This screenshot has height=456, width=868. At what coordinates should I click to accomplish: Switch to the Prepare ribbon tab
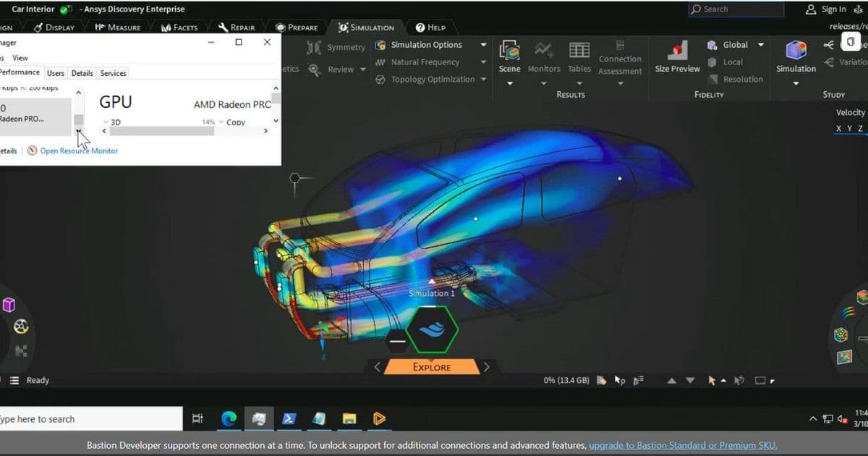(x=297, y=28)
